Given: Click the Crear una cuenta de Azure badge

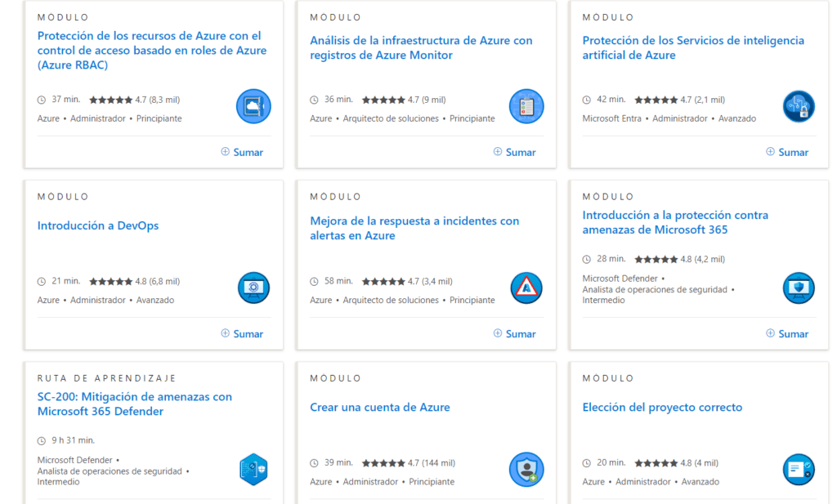Looking at the screenshot, I should point(526,470).
